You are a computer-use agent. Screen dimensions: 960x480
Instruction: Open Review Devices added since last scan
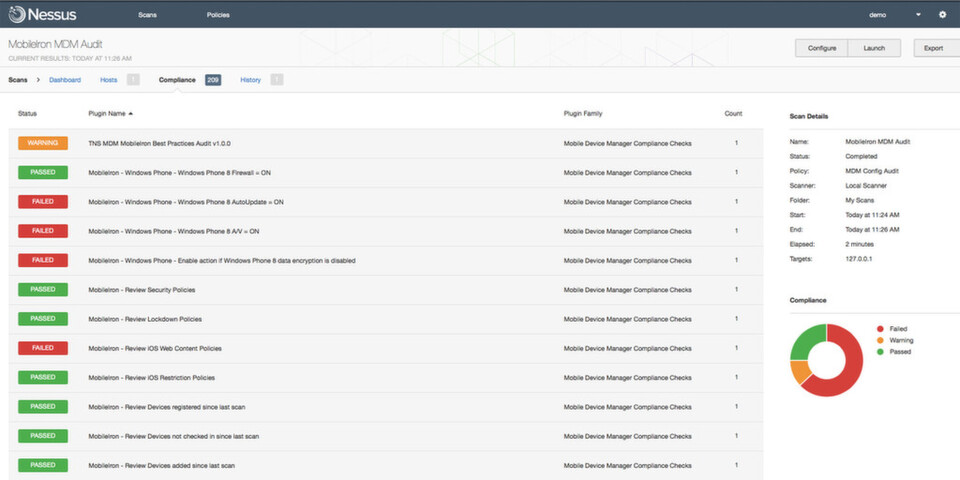click(386, 466)
